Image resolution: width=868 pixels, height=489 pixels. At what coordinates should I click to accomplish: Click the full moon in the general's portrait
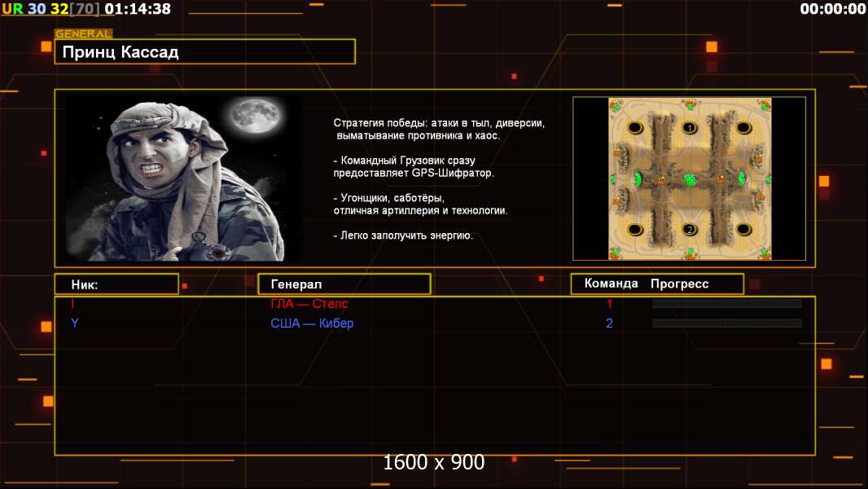click(x=255, y=117)
